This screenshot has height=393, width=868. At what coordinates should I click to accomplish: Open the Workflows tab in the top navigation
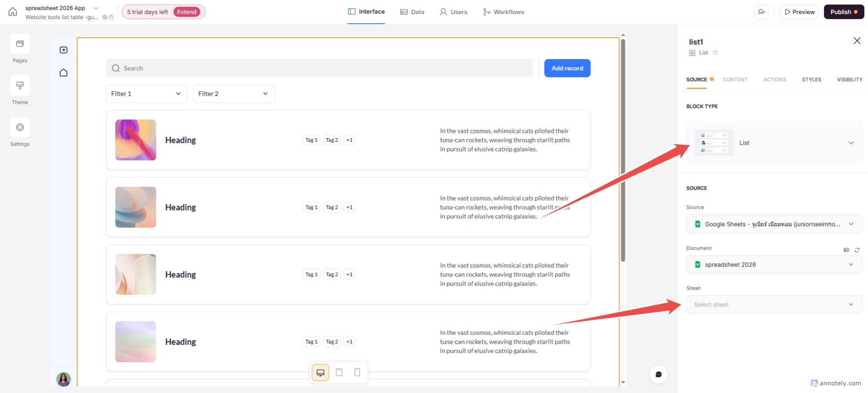504,12
